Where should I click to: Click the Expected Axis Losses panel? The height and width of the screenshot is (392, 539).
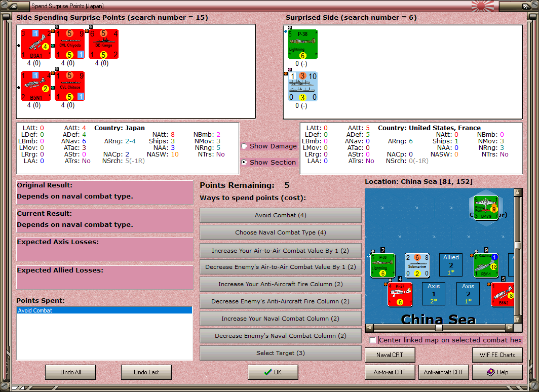point(105,249)
